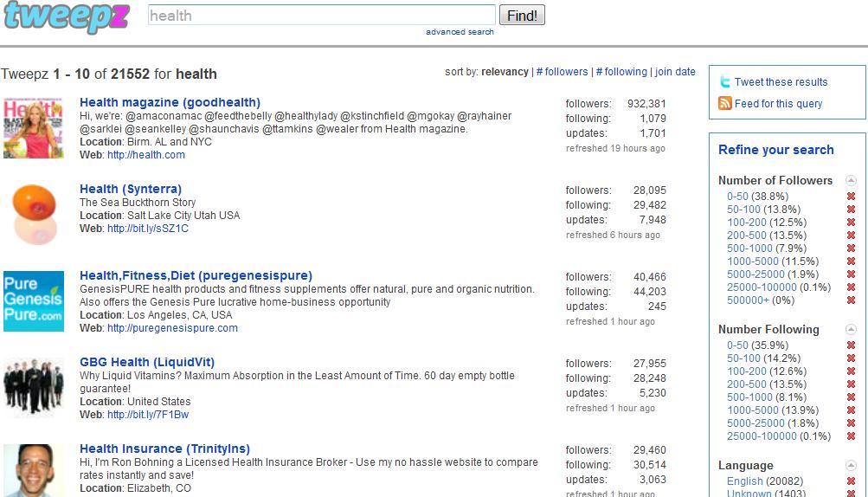
Task: Collapse the Language section
Action: (x=851, y=466)
